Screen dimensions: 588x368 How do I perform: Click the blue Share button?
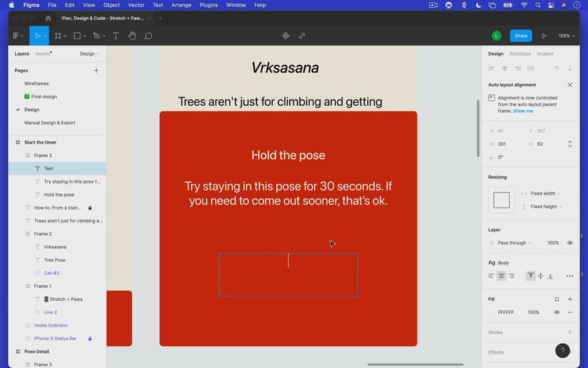coord(521,36)
